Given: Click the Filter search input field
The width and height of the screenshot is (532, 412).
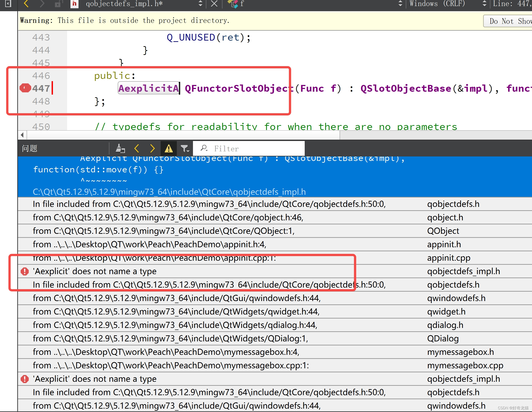Looking at the screenshot, I should point(249,148).
